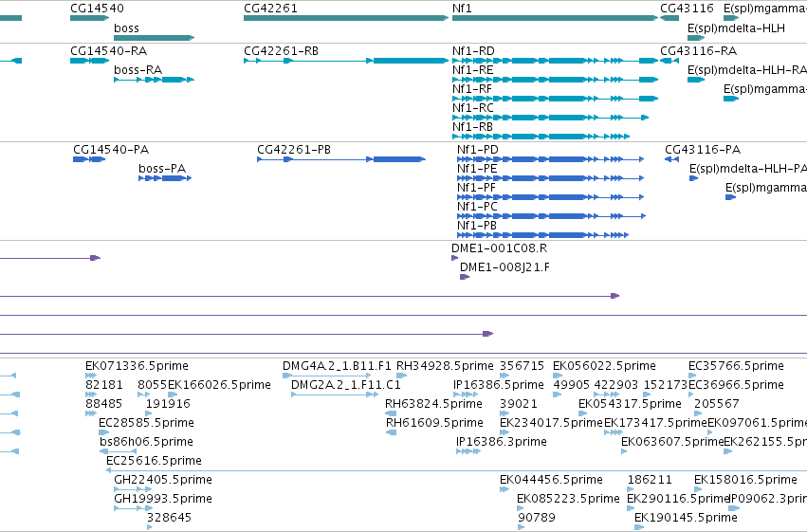Click EST IP16386.5prime

click(x=499, y=385)
